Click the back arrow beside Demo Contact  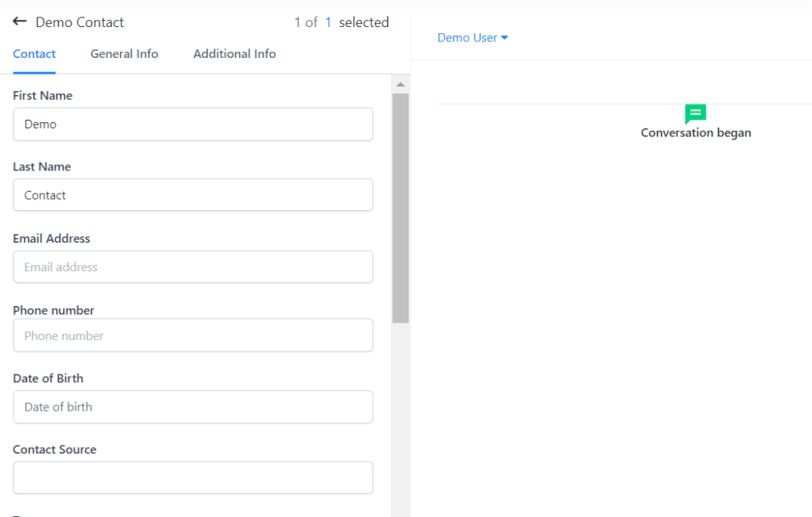20,21
